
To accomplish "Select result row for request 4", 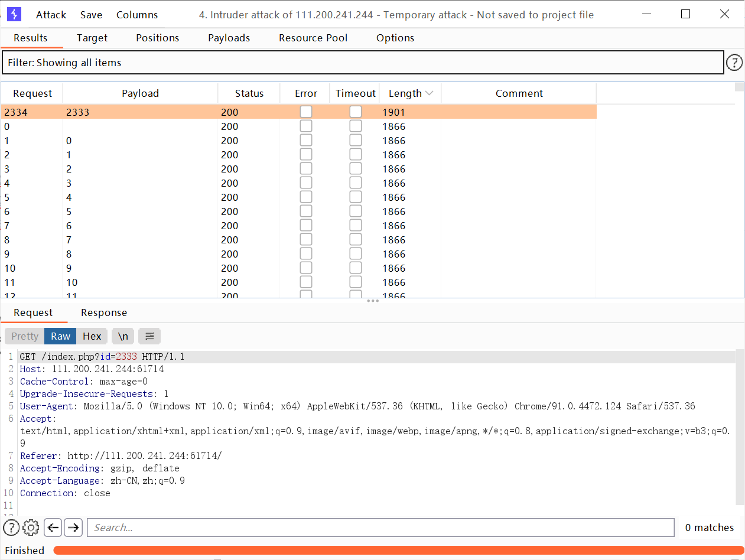I will coord(299,183).
